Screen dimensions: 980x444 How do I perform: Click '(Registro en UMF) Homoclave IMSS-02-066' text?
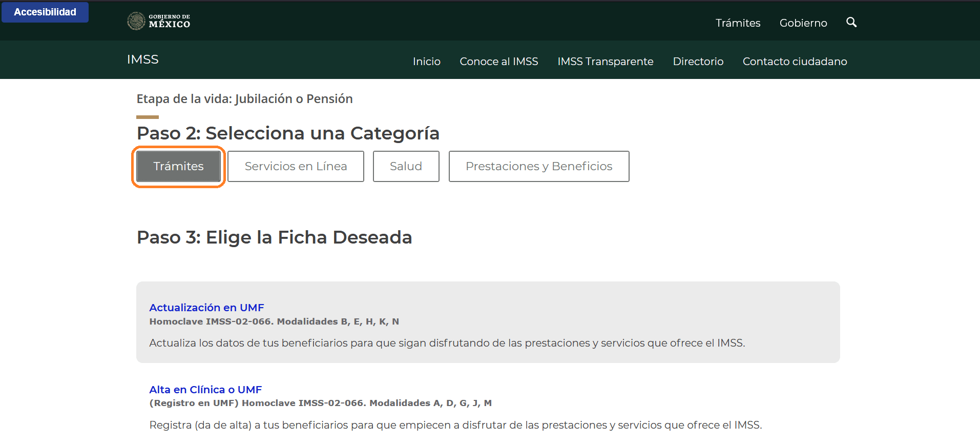258,403
